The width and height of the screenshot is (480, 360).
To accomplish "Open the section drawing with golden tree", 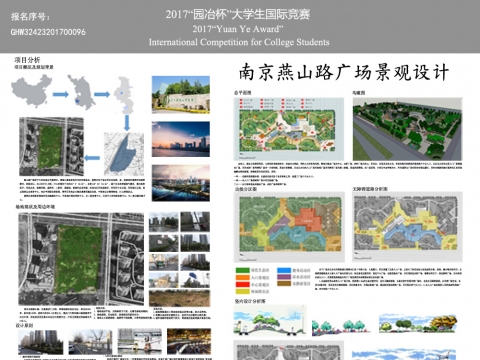I will (418, 323).
